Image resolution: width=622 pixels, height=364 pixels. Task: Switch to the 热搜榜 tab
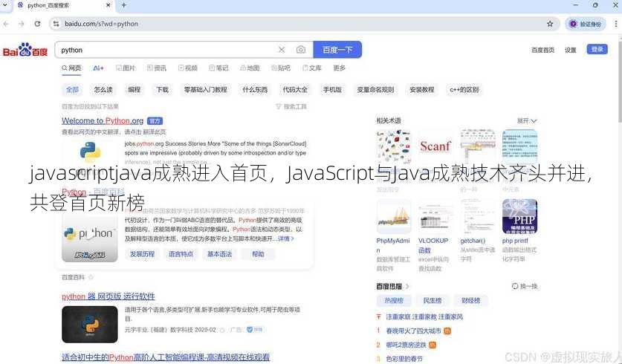394,301
